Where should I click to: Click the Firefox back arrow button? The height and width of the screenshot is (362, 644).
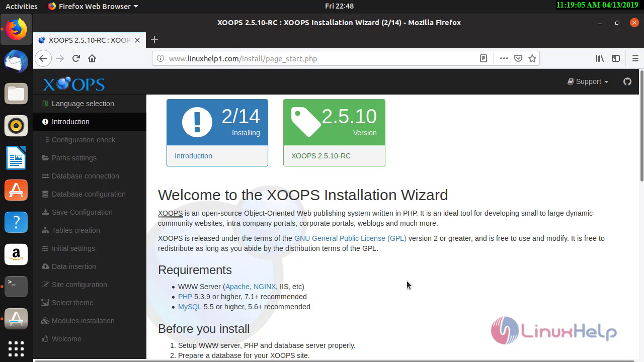[43, 58]
